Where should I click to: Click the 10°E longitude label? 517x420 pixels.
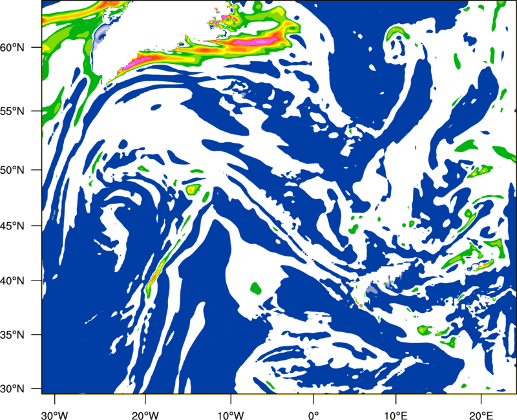pos(396,415)
